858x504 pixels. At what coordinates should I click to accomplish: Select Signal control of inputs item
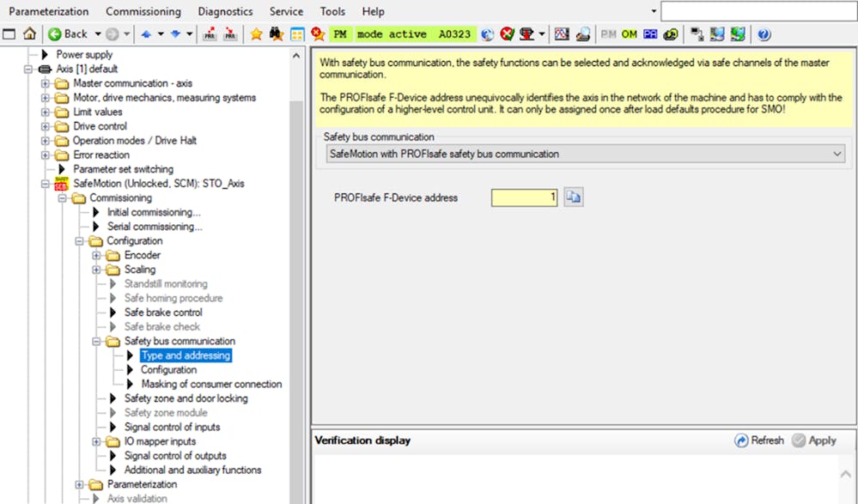click(172, 427)
